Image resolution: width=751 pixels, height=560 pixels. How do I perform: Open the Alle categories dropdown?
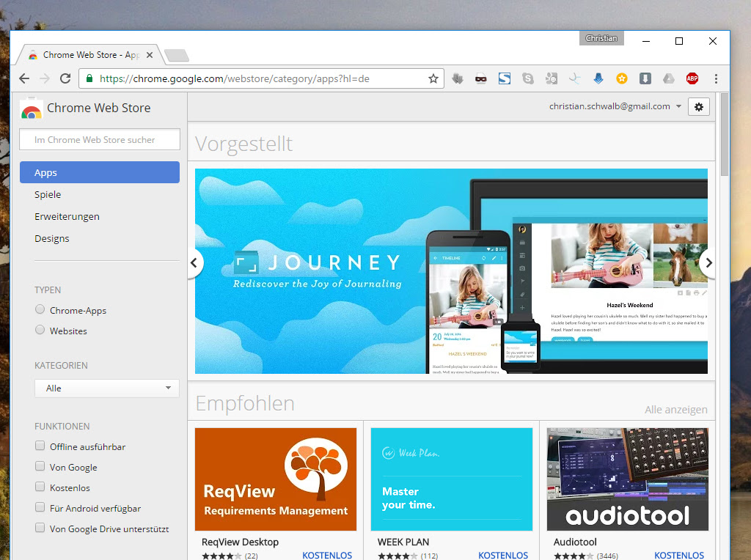click(107, 388)
